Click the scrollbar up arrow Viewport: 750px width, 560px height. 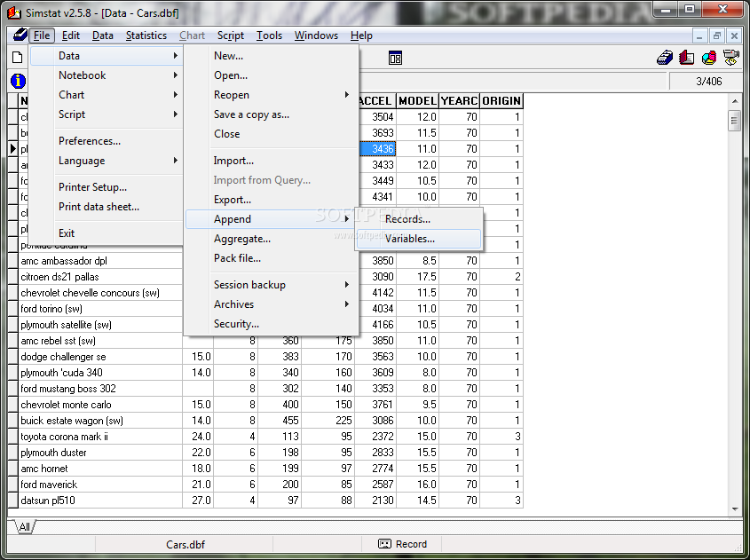coord(735,101)
